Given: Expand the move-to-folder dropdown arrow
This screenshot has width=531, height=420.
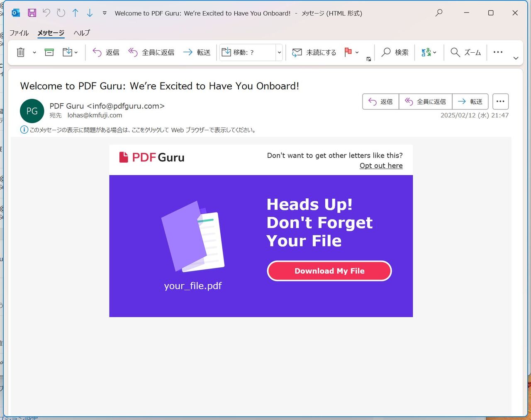Looking at the screenshot, I should 76,53.
